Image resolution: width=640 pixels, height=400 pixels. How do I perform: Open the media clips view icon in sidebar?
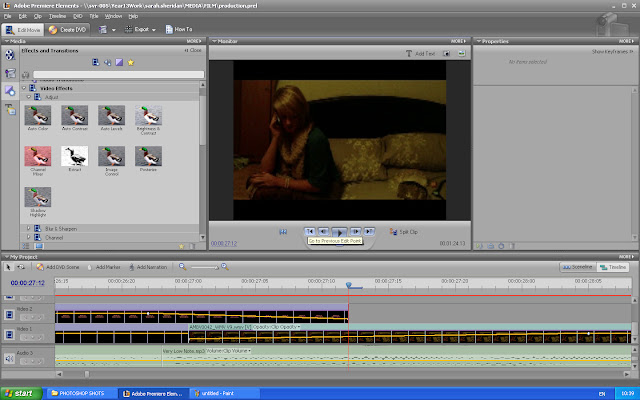point(10,55)
